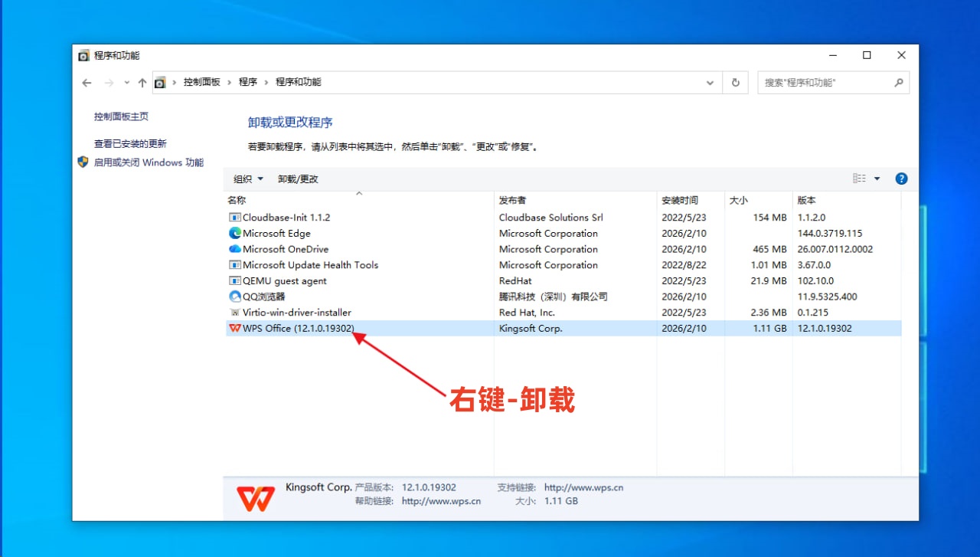This screenshot has height=557, width=980.
Task: Click the Up one level arrow
Action: point(142,83)
